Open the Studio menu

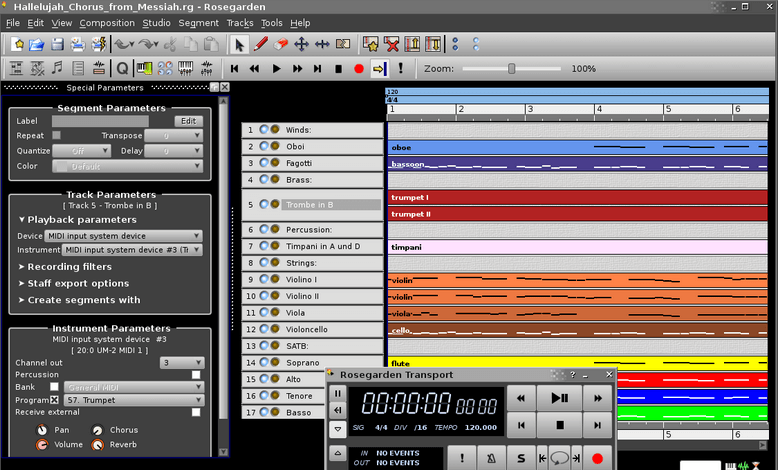click(156, 23)
